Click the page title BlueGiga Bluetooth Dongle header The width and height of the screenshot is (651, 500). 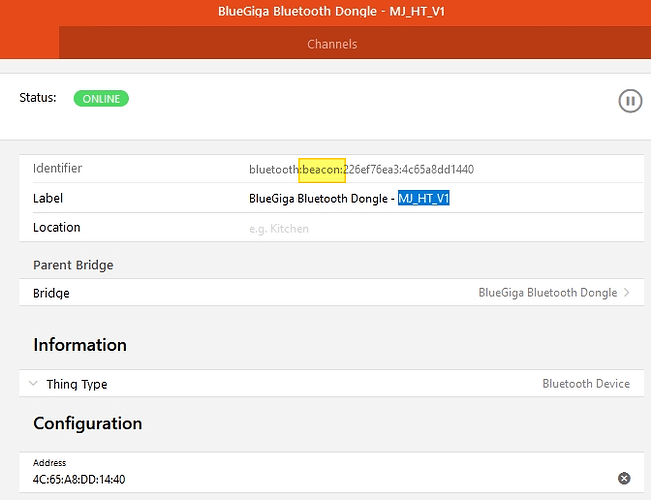[x=331, y=11]
